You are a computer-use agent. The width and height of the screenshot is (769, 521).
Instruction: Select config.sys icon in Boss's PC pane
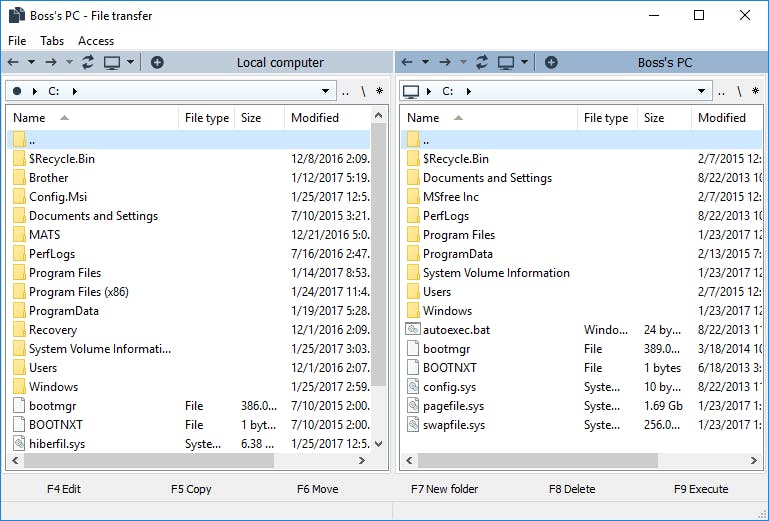pos(413,387)
